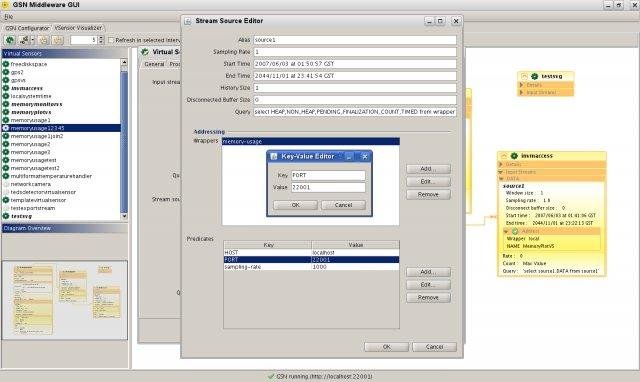
Task: Expand Input Streams on the testsvg node
Action: click(521, 93)
